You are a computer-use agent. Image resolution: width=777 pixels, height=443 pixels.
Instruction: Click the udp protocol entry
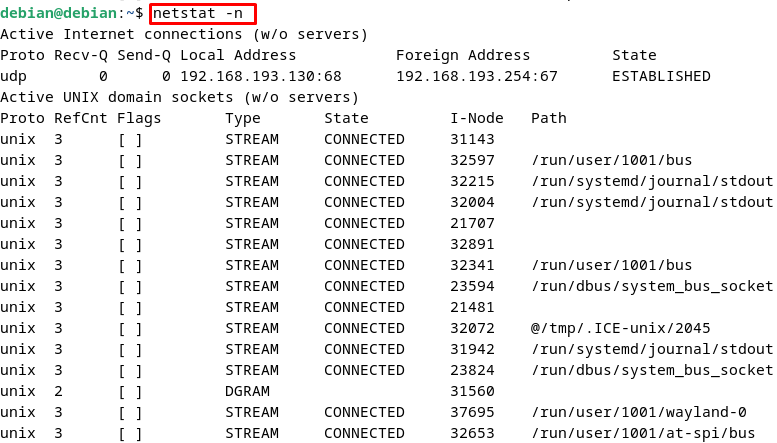pyautogui.click(x=13, y=77)
